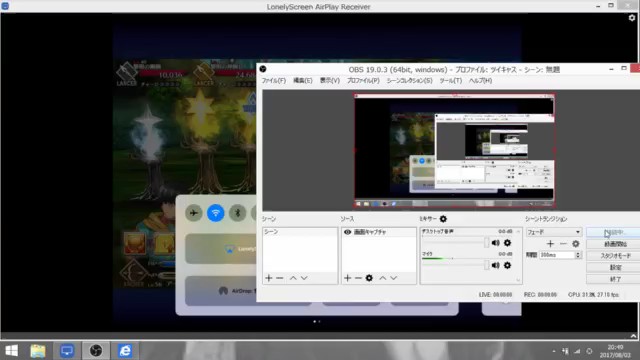Image resolution: width=640 pixels, height=360 pixels.
Task: Open LonelyScreen settings gear at top right
Action: pos(632,18)
